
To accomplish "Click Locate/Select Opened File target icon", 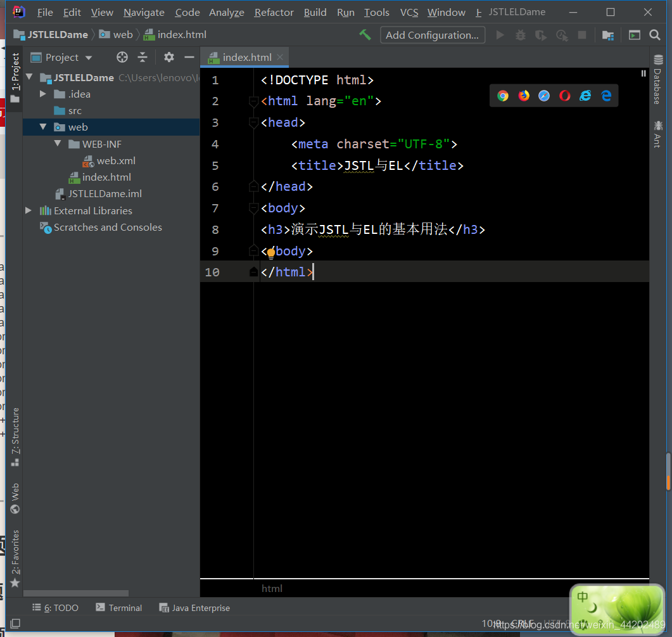I will click(x=122, y=57).
